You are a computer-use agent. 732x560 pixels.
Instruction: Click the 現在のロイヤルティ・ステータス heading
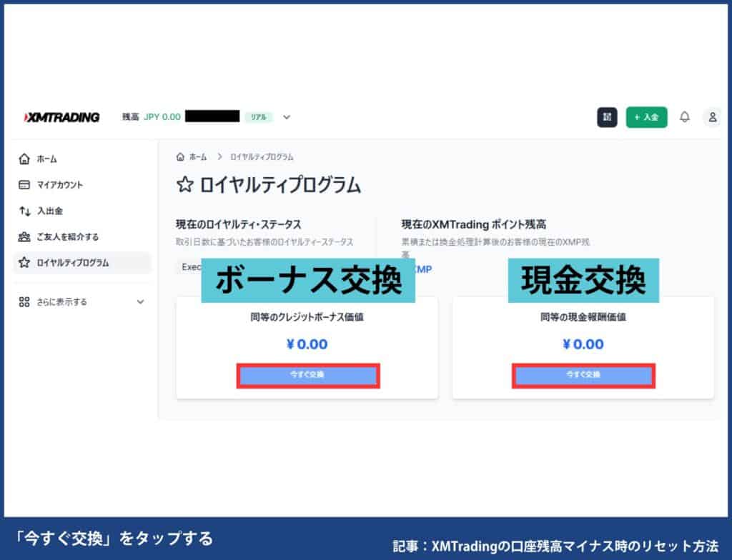click(x=239, y=224)
